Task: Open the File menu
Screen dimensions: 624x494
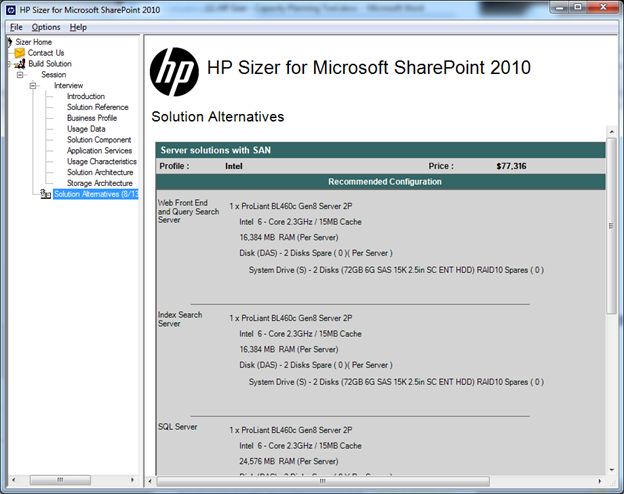Action: [x=16, y=27]
